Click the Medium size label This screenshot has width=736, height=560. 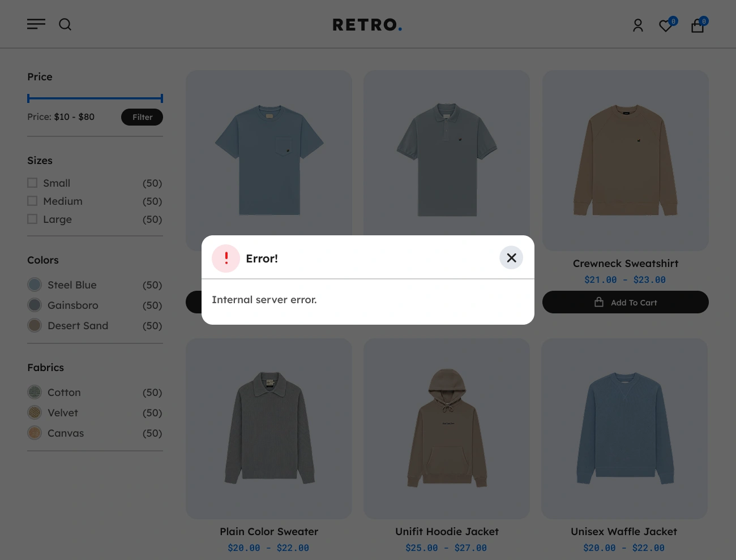pyautogui.click(x=63, y=201)
